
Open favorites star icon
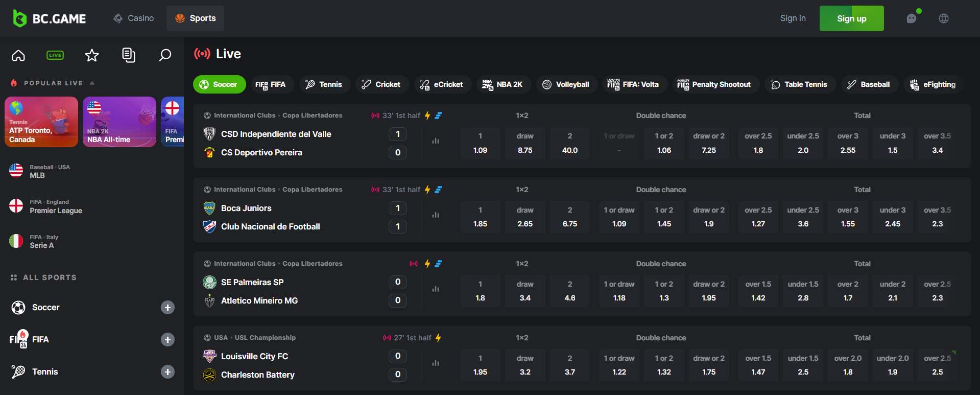(92, 55)
